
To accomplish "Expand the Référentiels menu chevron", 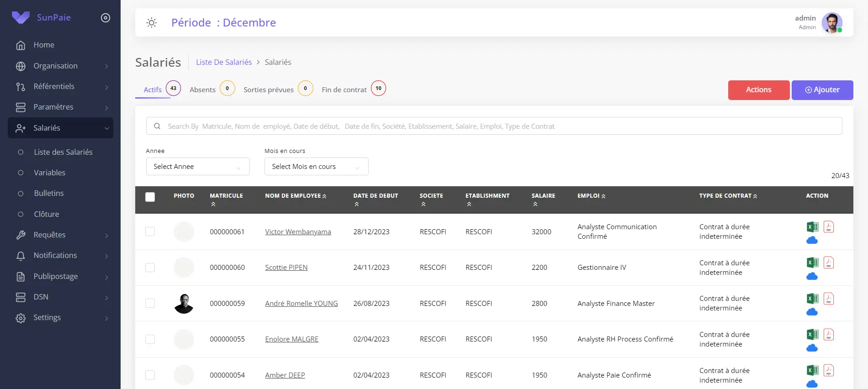I will pyautogui.click(x=106, y=87).
